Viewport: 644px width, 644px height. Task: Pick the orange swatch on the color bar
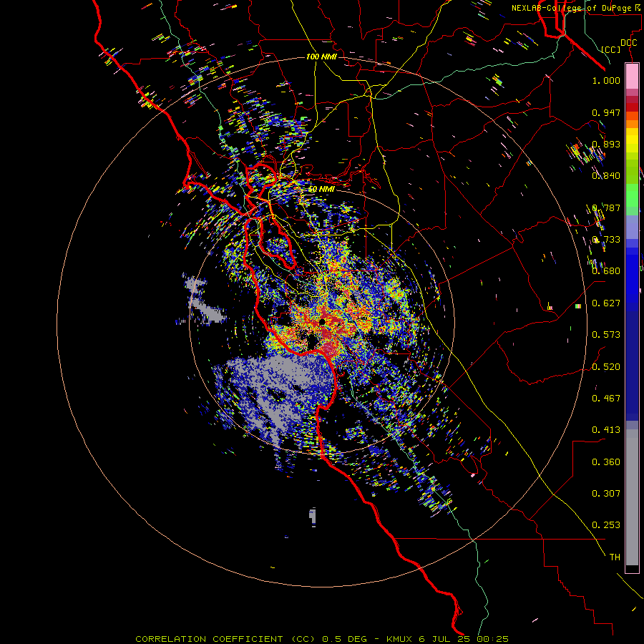pyautogui.click(x=632, y=125)
